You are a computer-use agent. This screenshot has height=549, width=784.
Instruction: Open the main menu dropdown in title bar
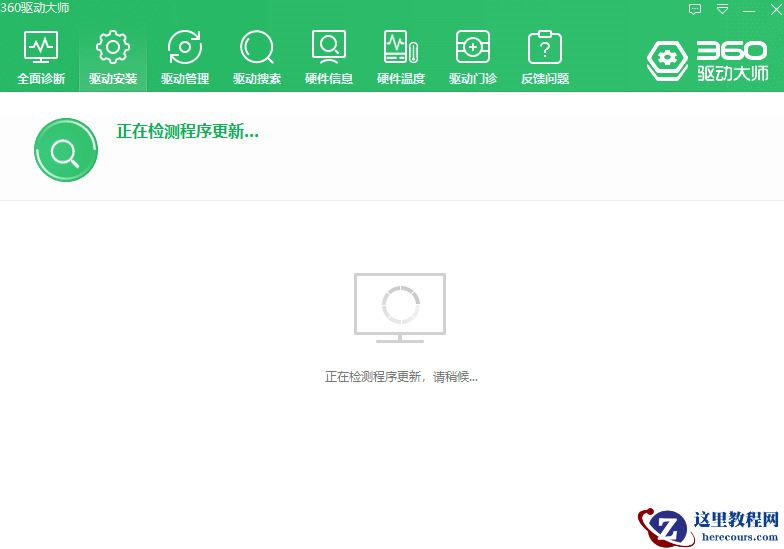722,10
